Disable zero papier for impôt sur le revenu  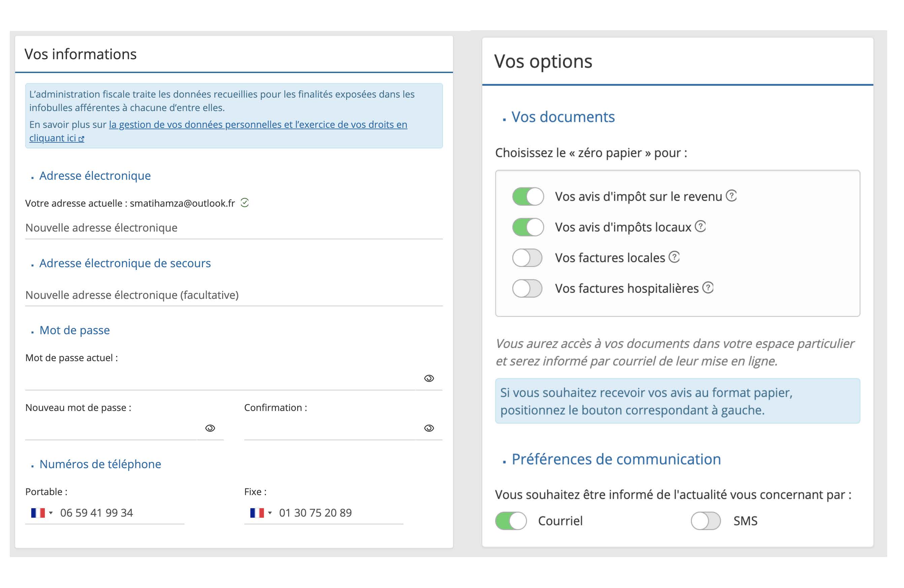[x=528, y=197]
